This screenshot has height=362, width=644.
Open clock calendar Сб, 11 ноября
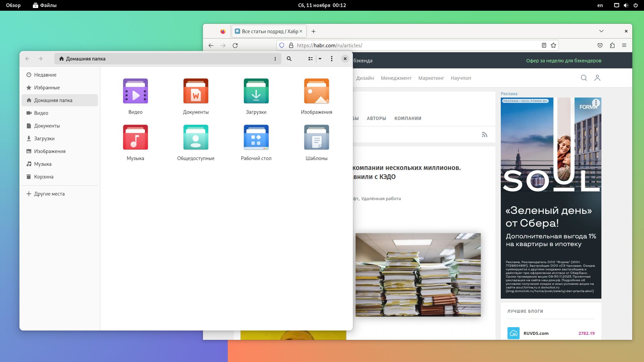click(x=322, y=5)
